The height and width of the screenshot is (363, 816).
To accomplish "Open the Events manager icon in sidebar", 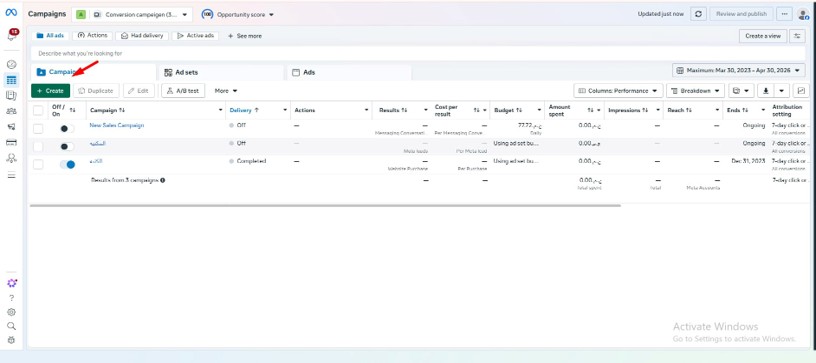I will 11,158.
